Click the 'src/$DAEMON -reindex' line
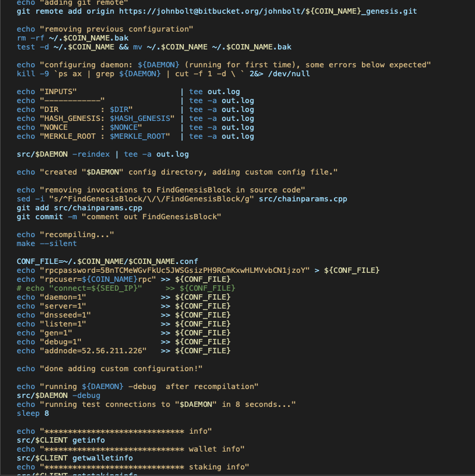 click(103, 154)
